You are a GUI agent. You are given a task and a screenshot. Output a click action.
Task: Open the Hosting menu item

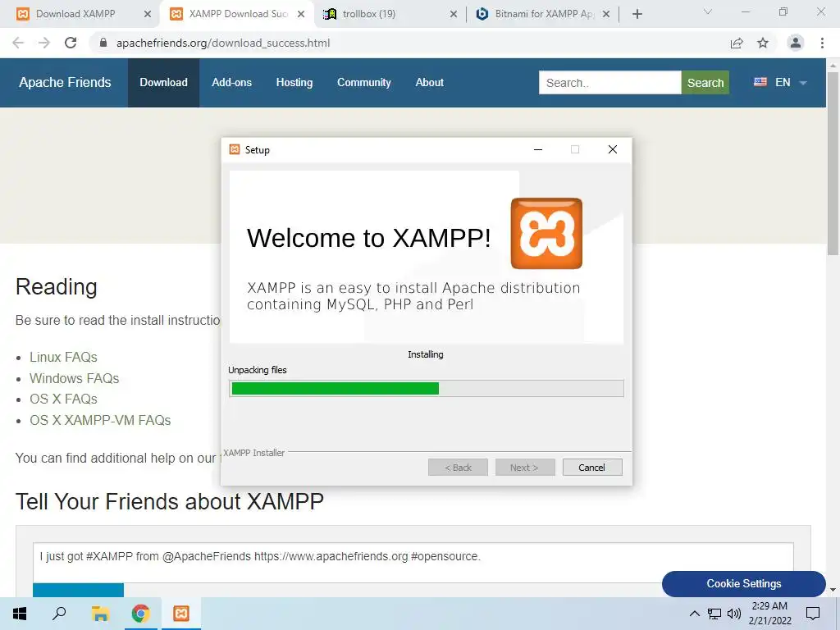point(294,83)
